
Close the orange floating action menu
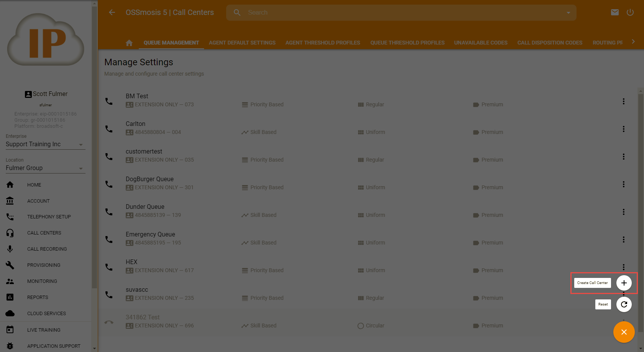tap(624, 332)
